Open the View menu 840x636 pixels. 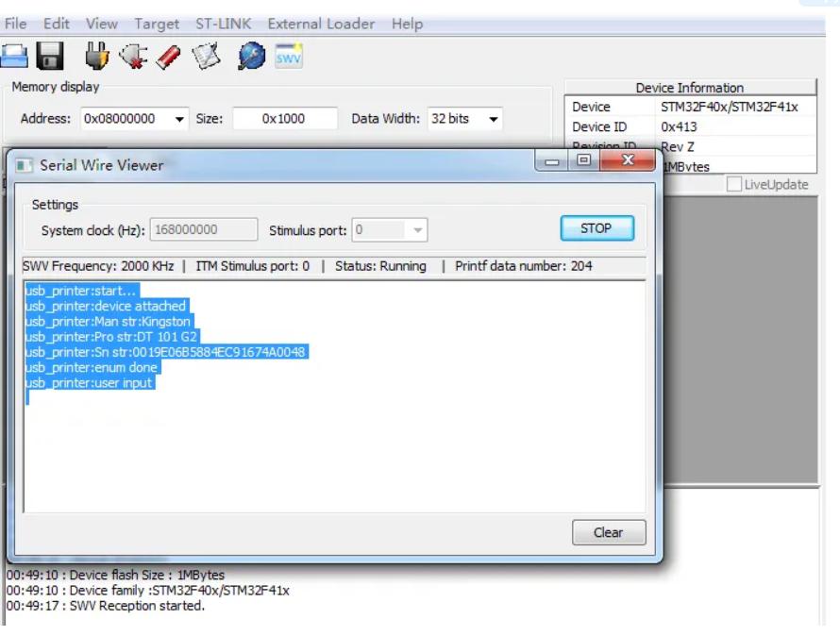[102, 25]
